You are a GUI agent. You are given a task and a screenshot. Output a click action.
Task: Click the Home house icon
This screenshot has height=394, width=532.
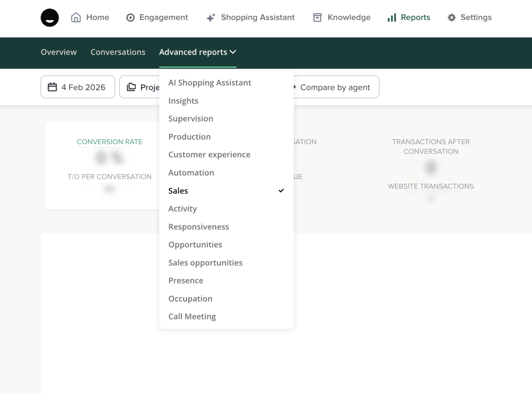pyautogui.click(x=76, y=18)
